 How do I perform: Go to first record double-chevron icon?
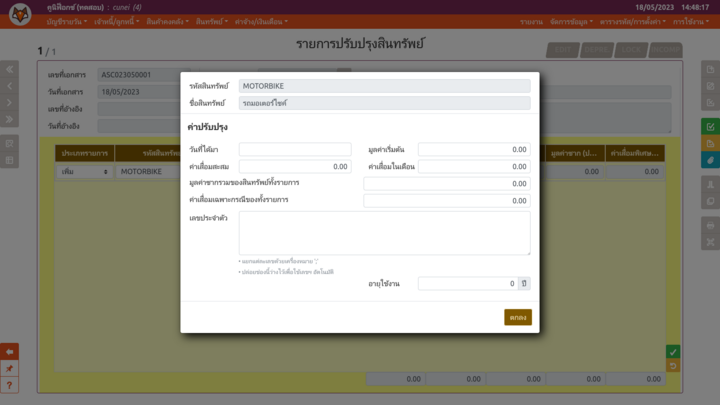[9, 69]
